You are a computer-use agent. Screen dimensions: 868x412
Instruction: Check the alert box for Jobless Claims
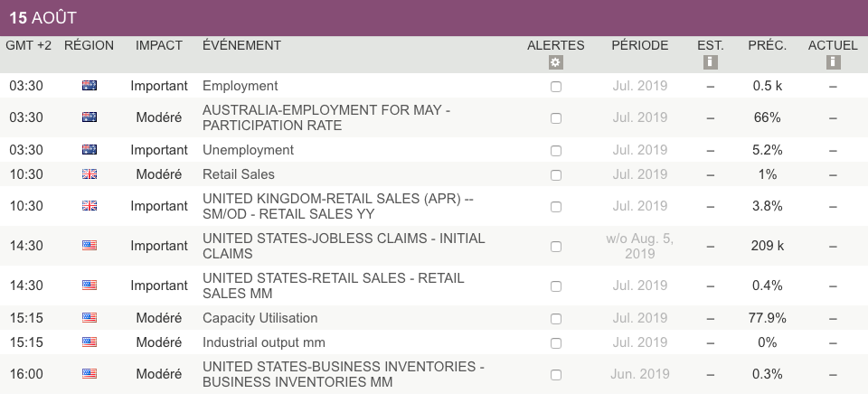tap(556, 247)
